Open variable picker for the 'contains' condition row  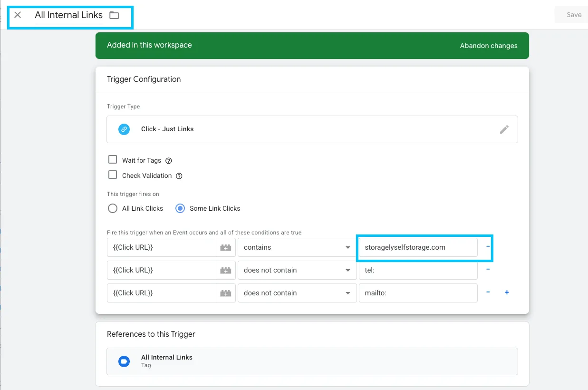tap(226, 247)
